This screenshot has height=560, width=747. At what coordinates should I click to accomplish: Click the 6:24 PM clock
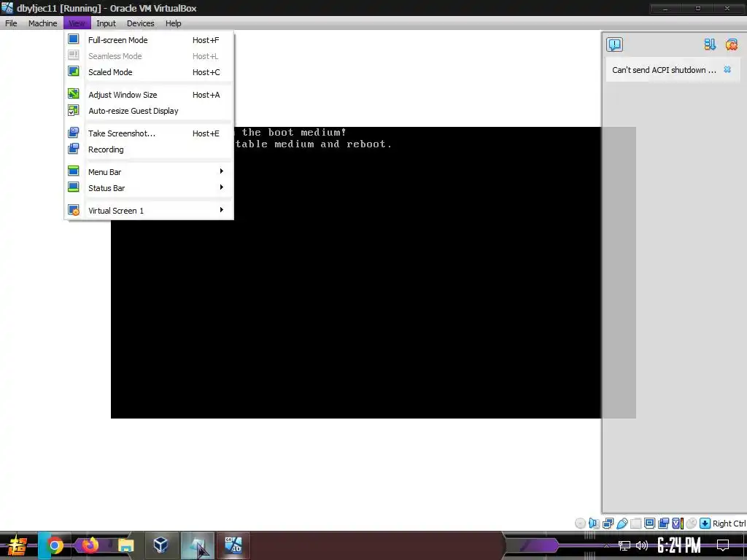679,545
